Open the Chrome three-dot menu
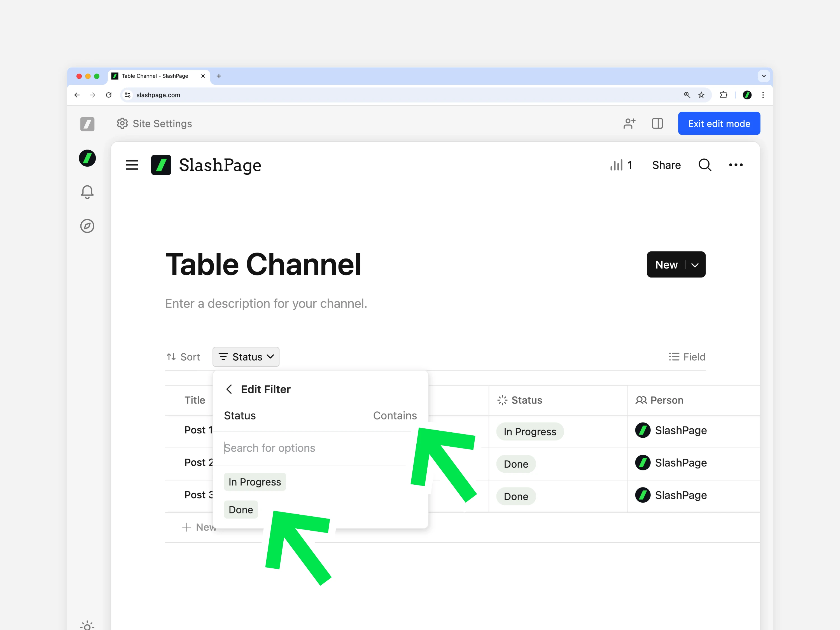The image size is (840, 630). point(763,95)
